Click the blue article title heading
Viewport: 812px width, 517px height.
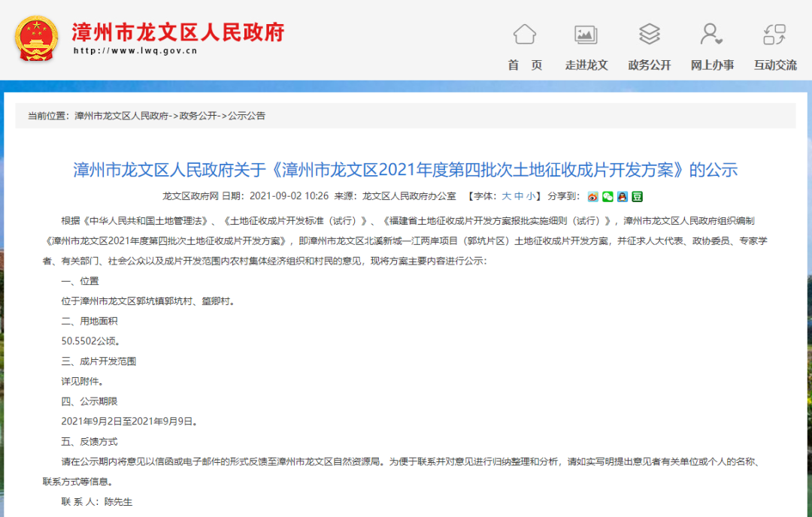pos(405,169)
